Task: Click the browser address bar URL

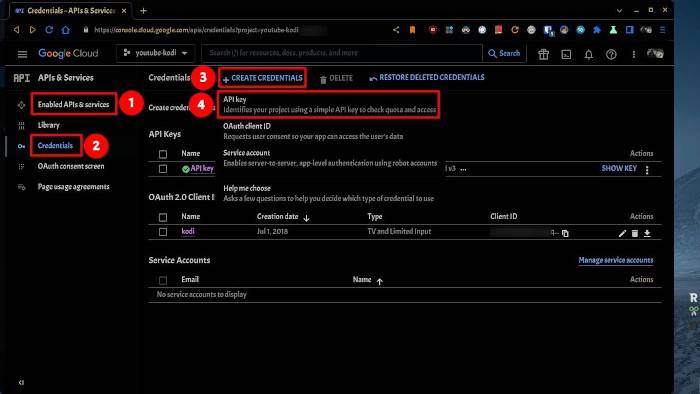Action: [196, 30]
